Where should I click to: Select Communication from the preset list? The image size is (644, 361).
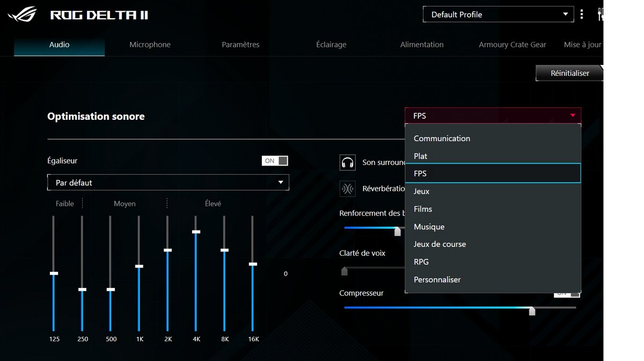click(x=493, y=138)
